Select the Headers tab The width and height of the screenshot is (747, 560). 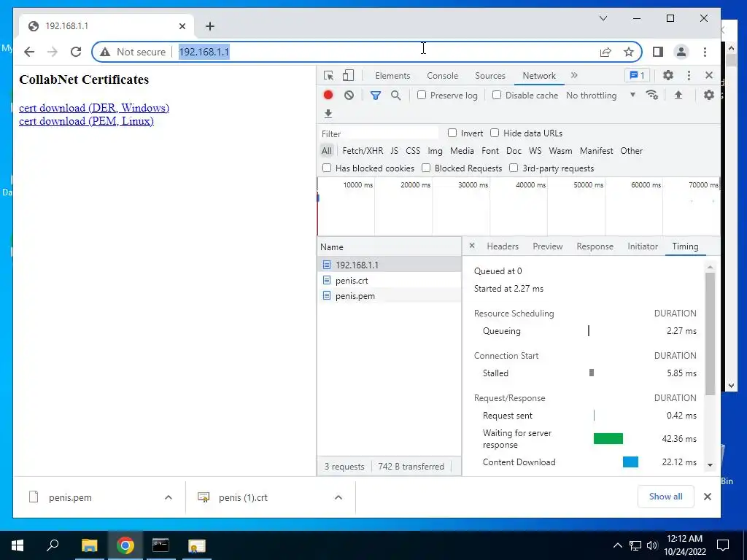(x=503, y=246)
